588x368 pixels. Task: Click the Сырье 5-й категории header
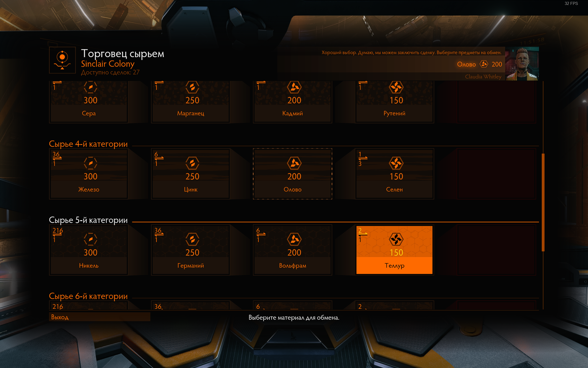[x=88, y=220]
